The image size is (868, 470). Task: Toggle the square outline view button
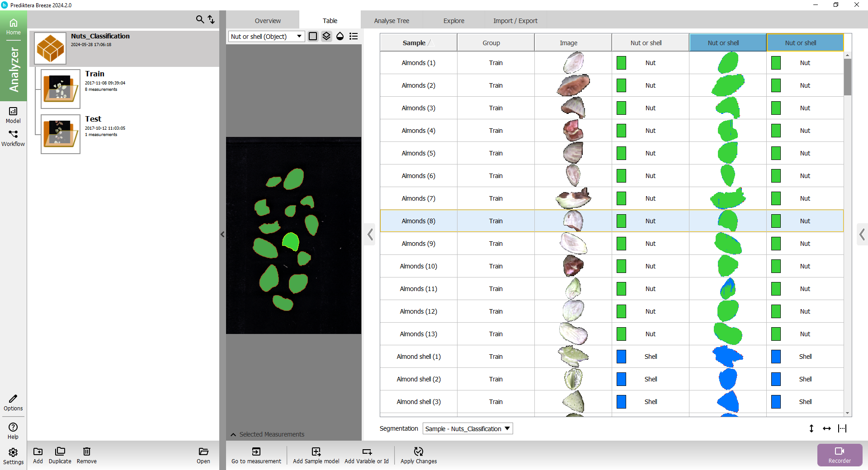(313, 36)
